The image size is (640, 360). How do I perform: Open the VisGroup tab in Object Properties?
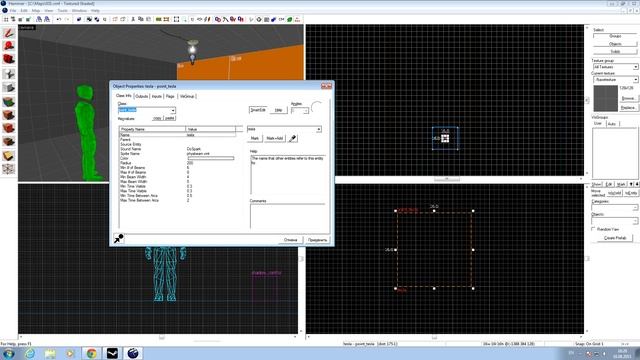(187, 96)
